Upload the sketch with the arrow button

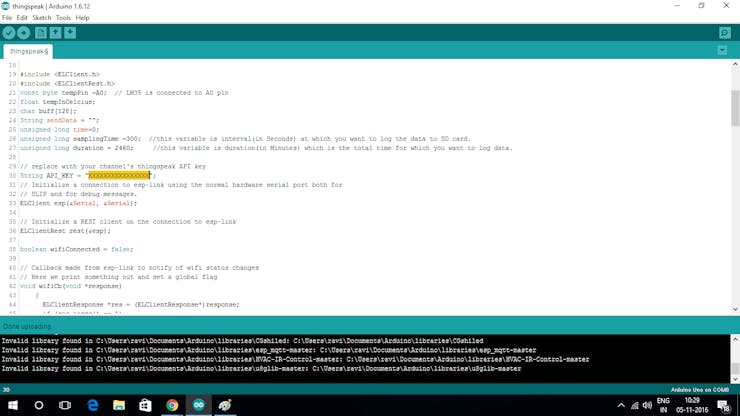tap(24, 33)
